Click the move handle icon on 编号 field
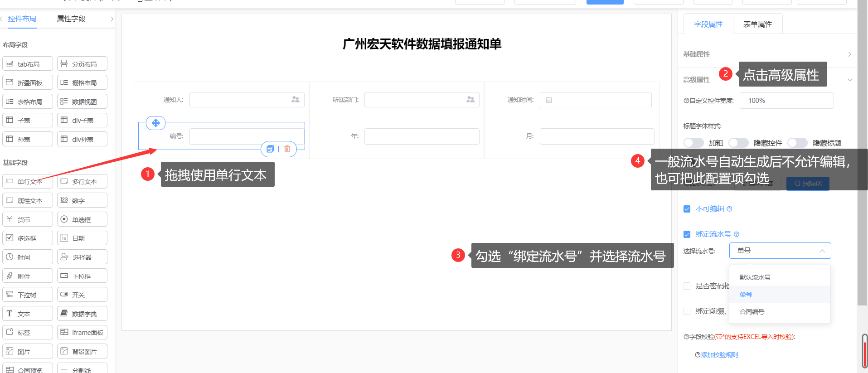868x373 pixels. point(155,123)
